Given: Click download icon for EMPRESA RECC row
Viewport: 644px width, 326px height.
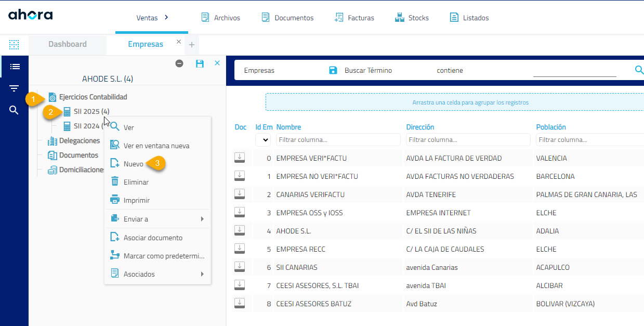Looking at the screenshot, I should tap(240, 249).
